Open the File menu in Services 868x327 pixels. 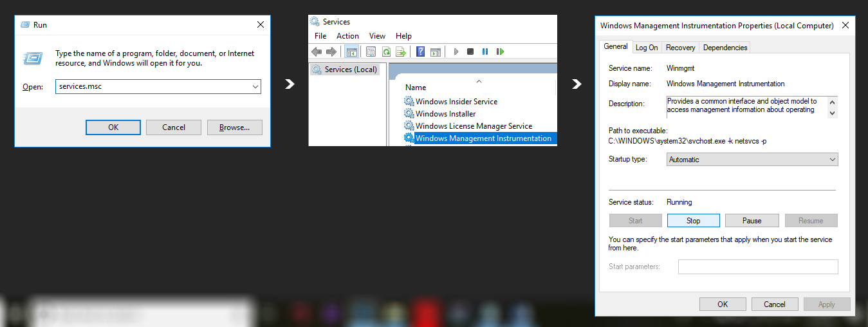tap(320, 36)
